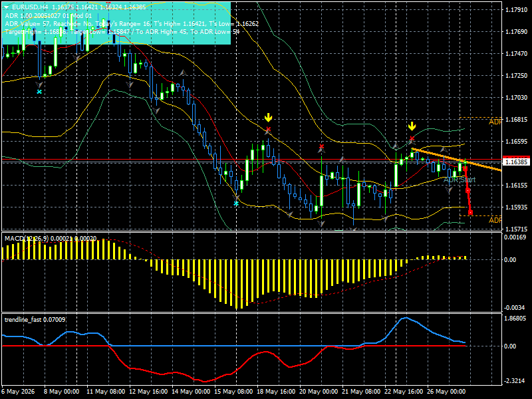532x399 pixels.
Task: Click the yellow down arrow above 22 May candles
Action: (x=412, y=126)
